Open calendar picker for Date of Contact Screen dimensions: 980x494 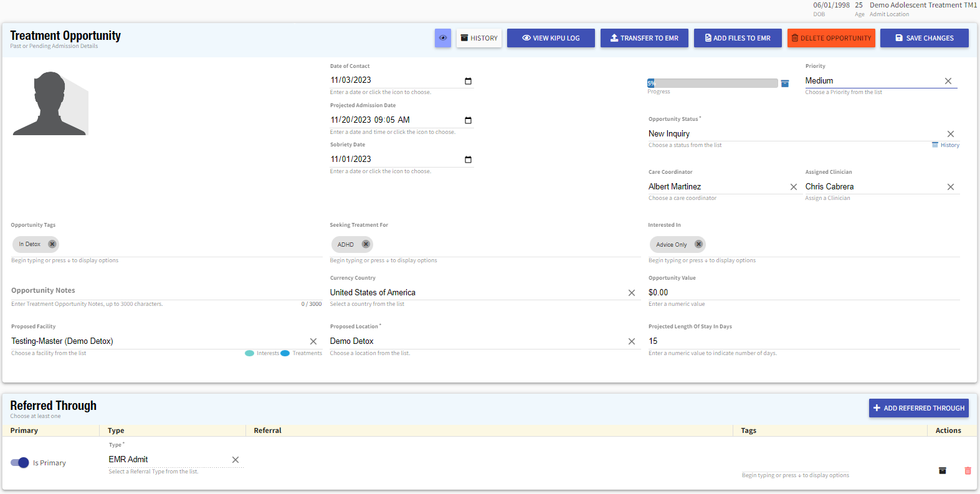[468, 81]
